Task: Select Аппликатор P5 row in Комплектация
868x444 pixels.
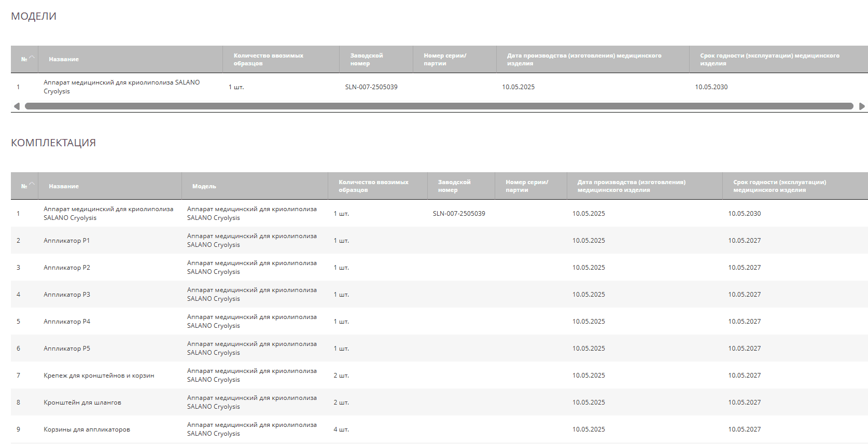Action: click(67, 349)
